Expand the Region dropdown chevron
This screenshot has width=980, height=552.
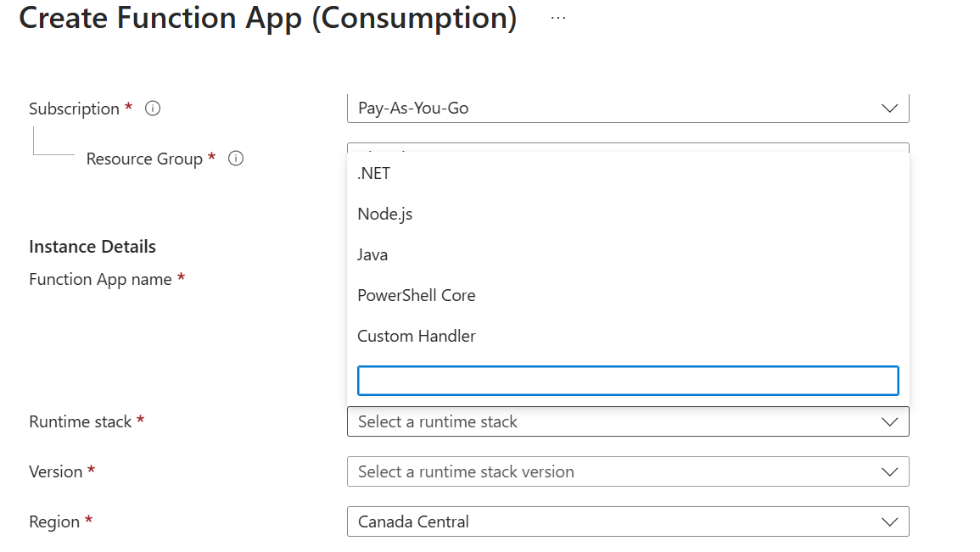point(889,522)
